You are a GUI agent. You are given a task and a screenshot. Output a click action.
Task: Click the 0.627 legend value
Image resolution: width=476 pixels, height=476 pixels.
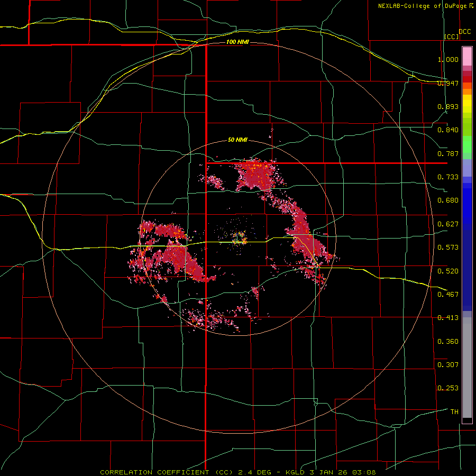pyautogui.click(x=448, y=224)
